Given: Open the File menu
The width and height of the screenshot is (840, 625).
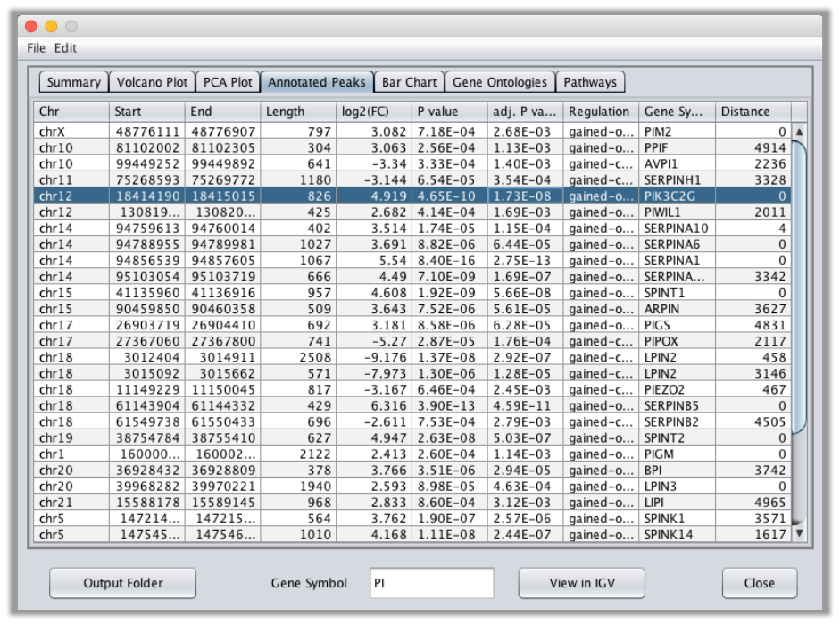Looking at the screenshot, I should [x=36, y=48].
